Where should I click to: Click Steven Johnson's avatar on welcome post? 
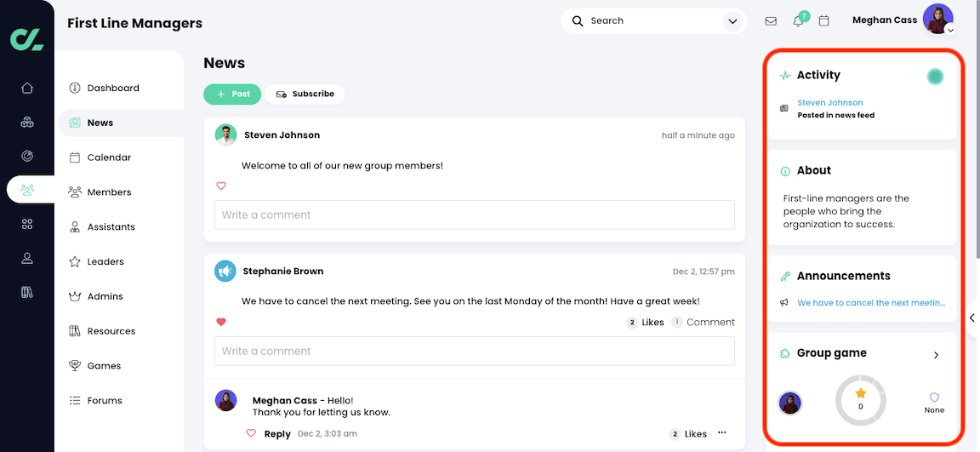point(225,135)
